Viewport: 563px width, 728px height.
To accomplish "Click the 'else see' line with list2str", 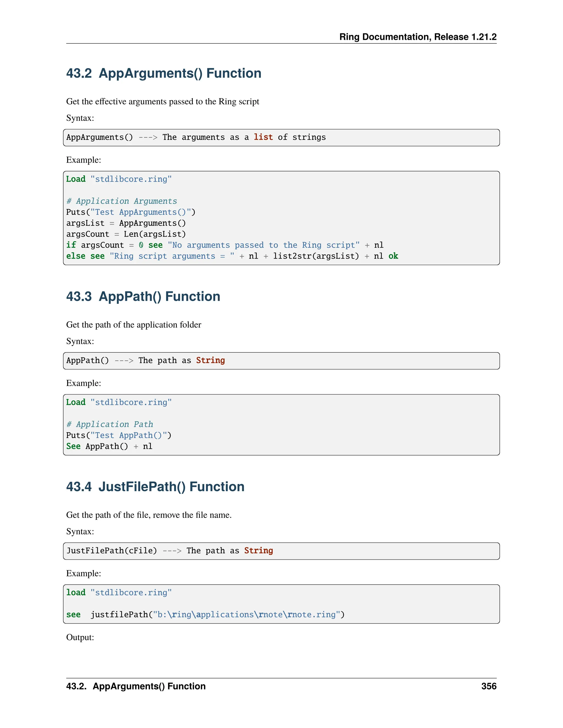I will [x=232, y=256].
